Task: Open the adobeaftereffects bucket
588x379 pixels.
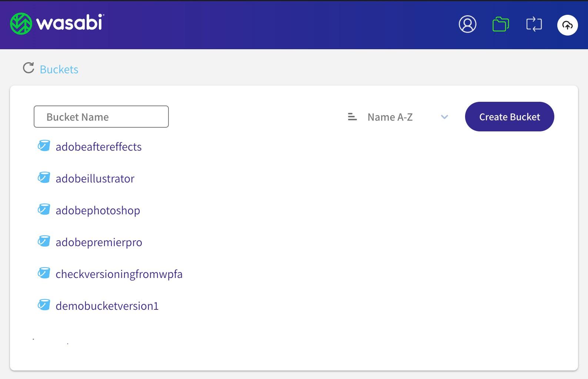Action: click(x=98, y=147)
